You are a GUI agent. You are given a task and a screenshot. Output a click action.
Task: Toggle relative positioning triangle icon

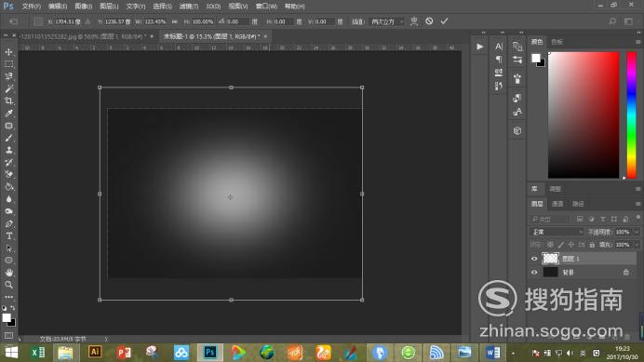pos(87,21)
